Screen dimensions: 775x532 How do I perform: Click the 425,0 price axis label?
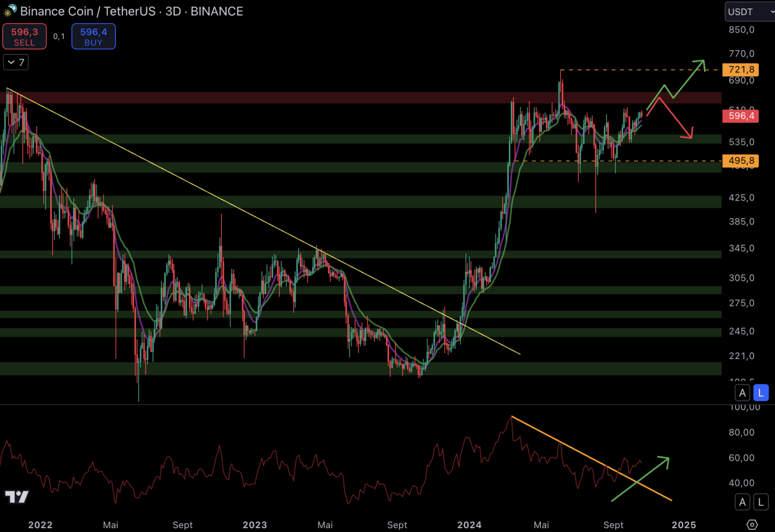(741, 198)
